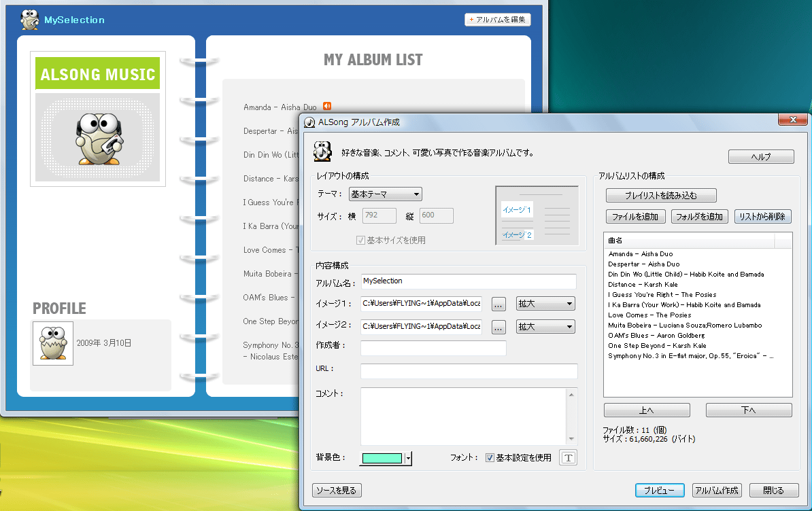Click the layout preview thumbnail
The height and width of the screenshot is (511, 812).
click(x=537, y=215)
